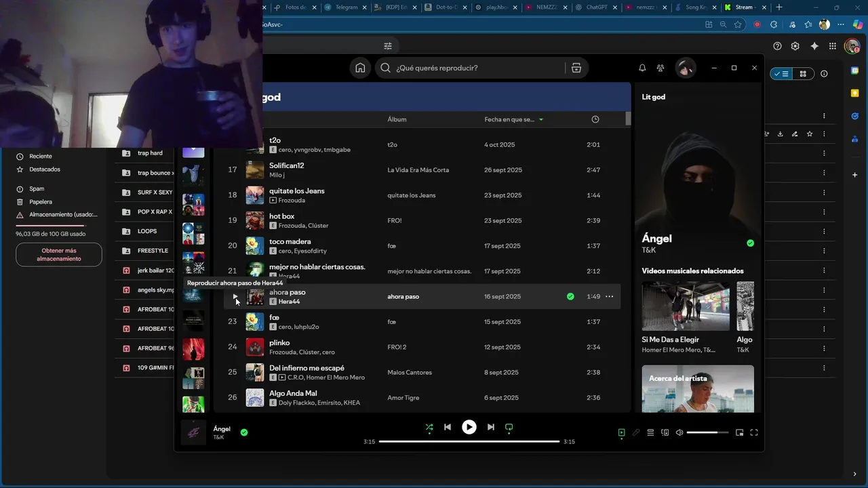
Task: Adjust the Spotify volume slider
Action: (707, 432)
